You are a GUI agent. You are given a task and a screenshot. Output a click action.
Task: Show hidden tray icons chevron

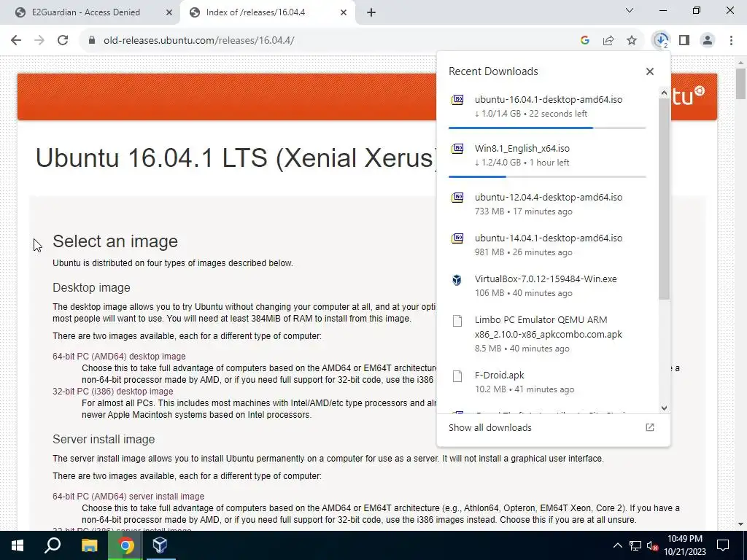pos(617,545)
